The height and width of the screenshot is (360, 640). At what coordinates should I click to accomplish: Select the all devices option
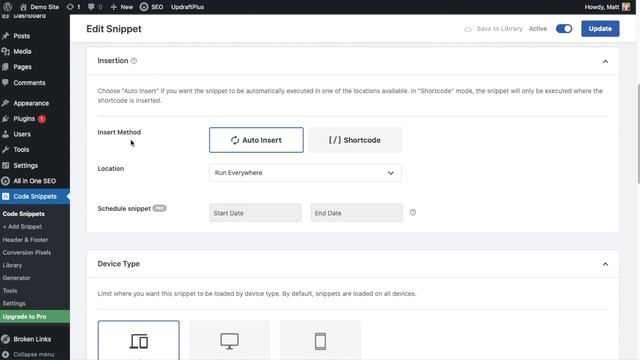pos(138,340)
